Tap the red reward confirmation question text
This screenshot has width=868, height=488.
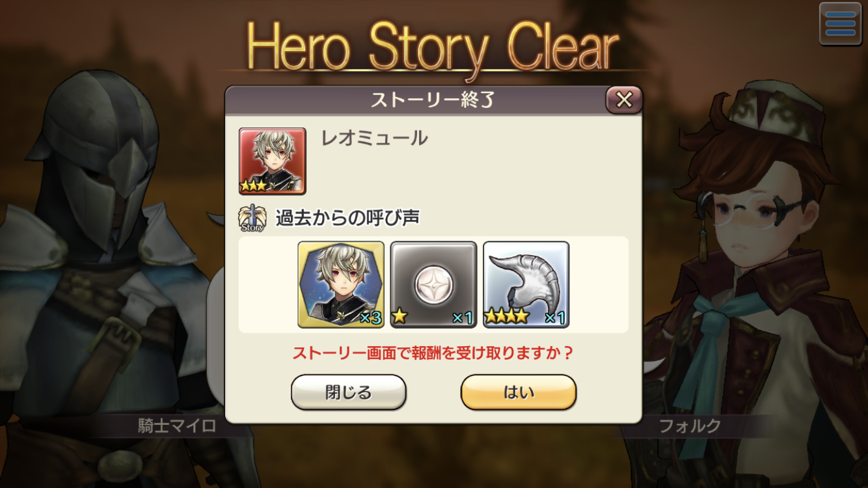click(x=433, y=353)
